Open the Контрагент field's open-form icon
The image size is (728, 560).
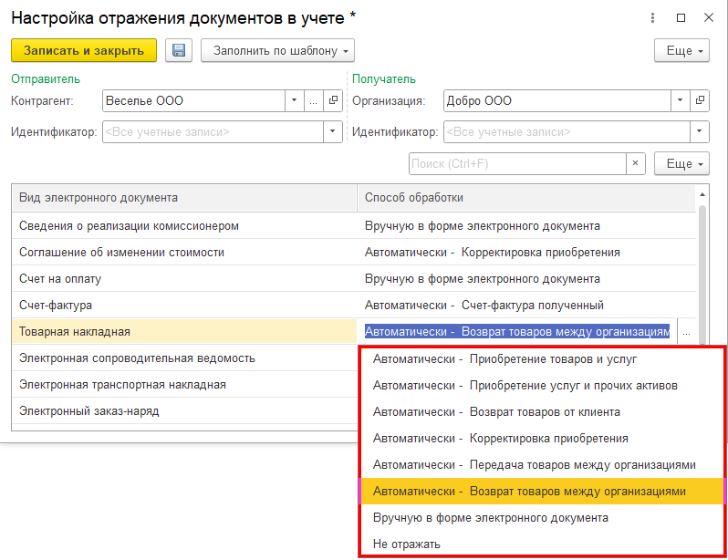point(333,100)
